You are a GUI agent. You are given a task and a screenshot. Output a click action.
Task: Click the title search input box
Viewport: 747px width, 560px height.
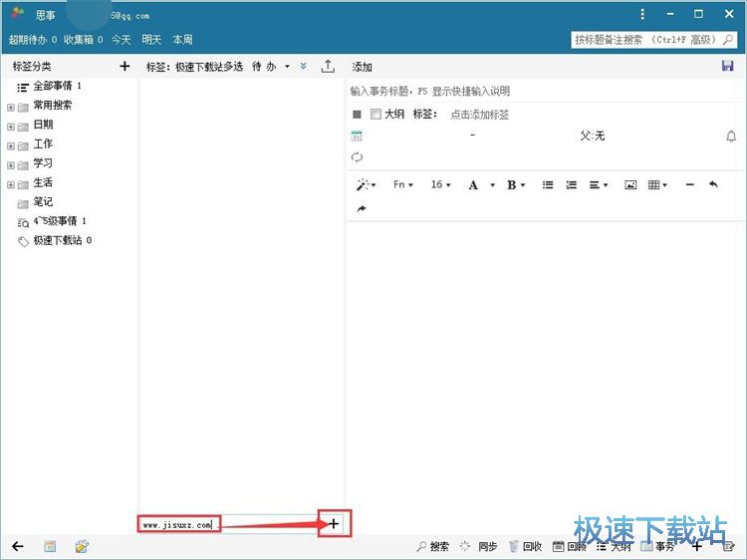pos(652,40)
